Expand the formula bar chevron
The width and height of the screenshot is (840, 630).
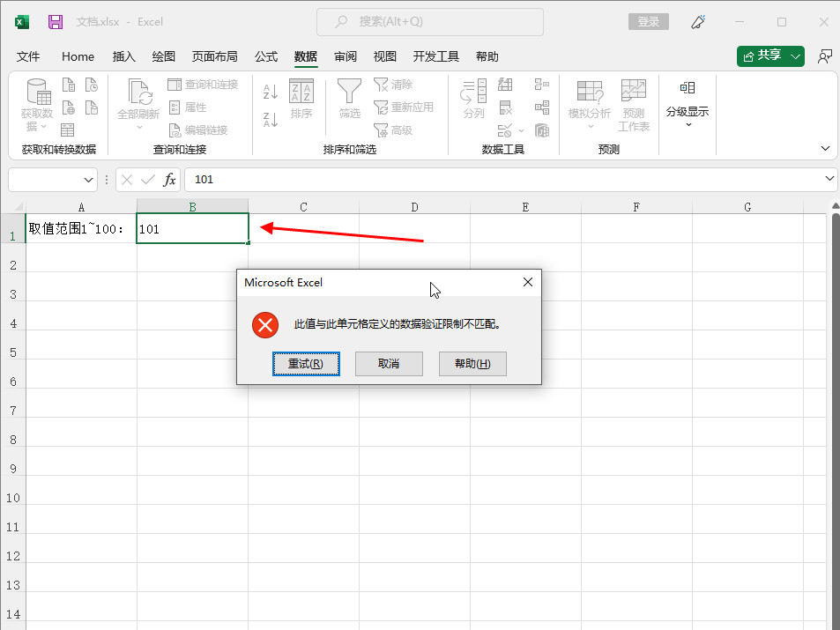pos(829,178)
